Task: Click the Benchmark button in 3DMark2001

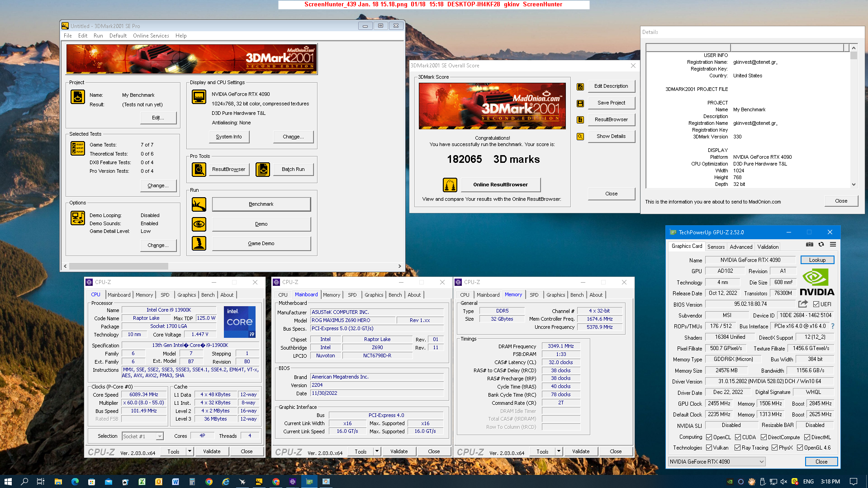Action: pos(261,204)
